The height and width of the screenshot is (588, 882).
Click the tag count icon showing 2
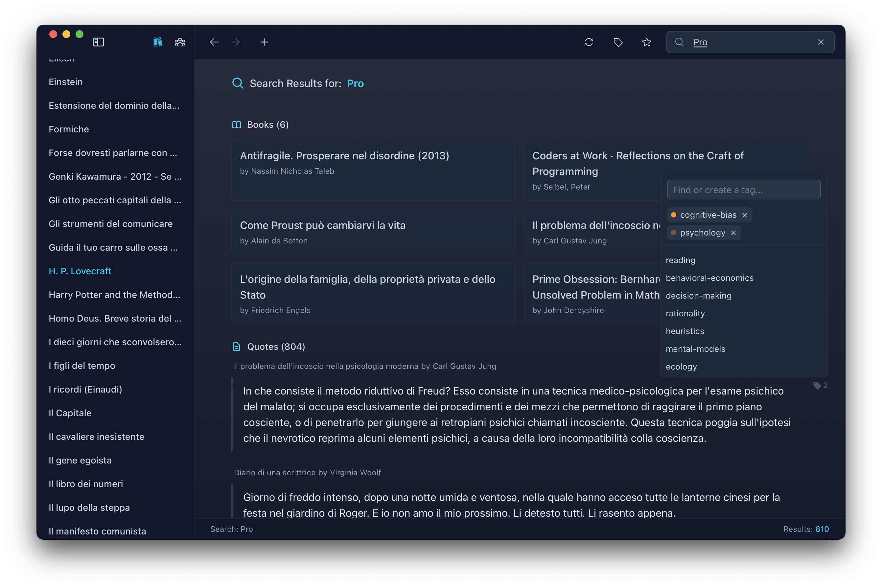pyautogui.click(x=820, y=386)
